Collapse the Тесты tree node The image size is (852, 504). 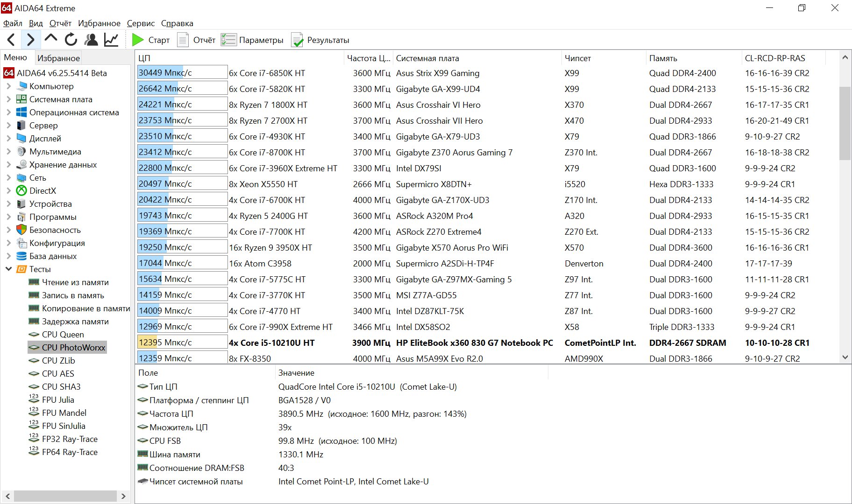(x=8, y=269)
